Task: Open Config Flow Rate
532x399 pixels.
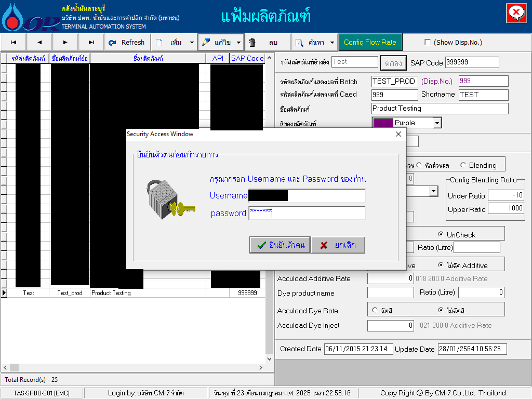Action: click(x=370, y=43)
